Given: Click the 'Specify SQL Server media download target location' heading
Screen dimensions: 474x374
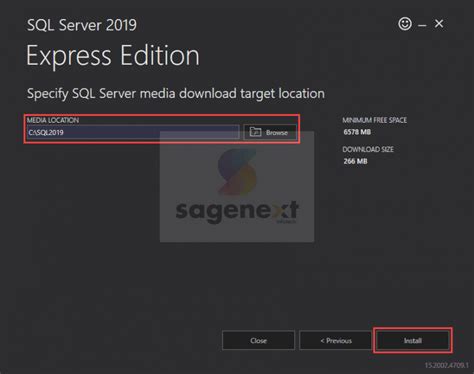Looking at the screenshot, I should [176, 94].
